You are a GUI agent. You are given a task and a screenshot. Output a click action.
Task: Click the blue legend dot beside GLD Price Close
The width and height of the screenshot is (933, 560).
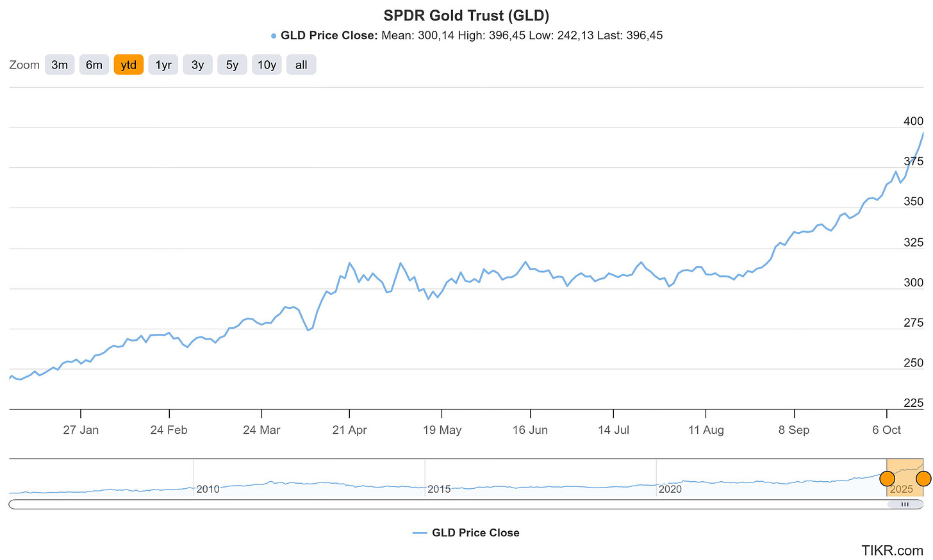click(273, 36)
